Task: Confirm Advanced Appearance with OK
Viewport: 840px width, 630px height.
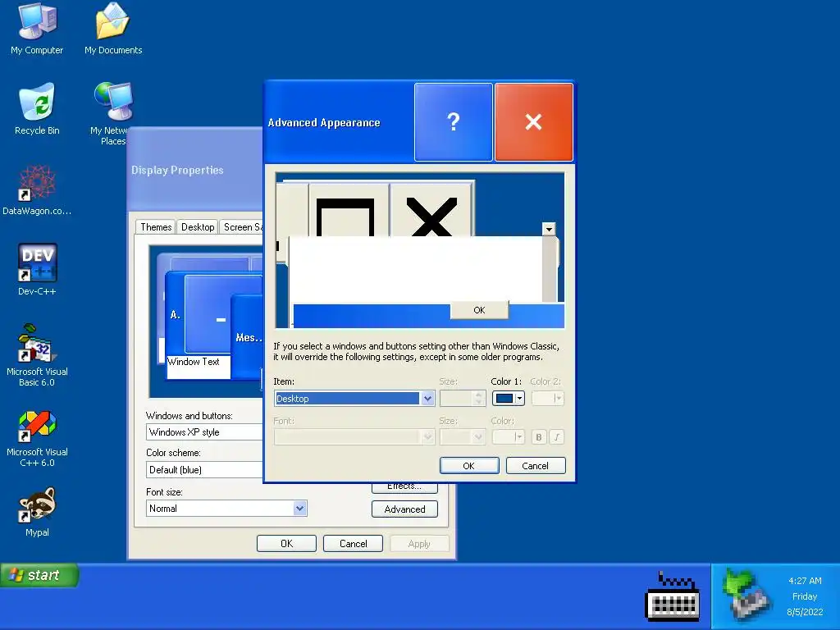Action: 468,466
